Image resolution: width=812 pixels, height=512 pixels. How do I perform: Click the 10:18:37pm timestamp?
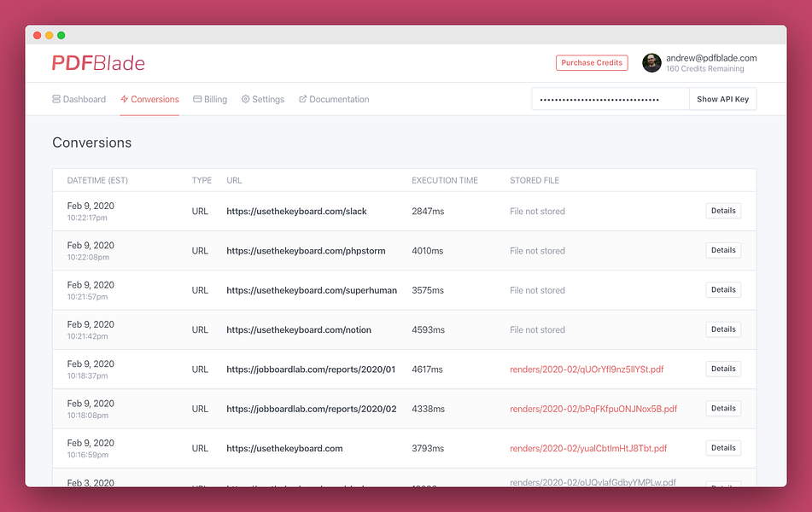(x=87, y=375)
